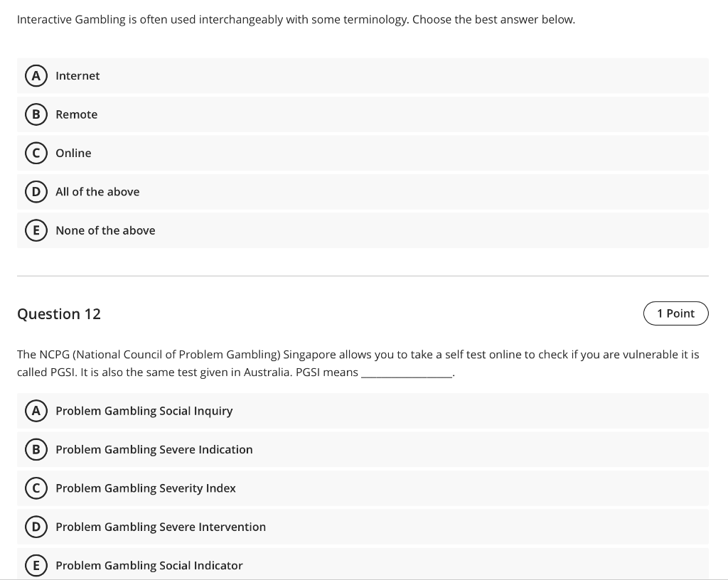
Task: Select answer B Remote
Action: point(76,114)
